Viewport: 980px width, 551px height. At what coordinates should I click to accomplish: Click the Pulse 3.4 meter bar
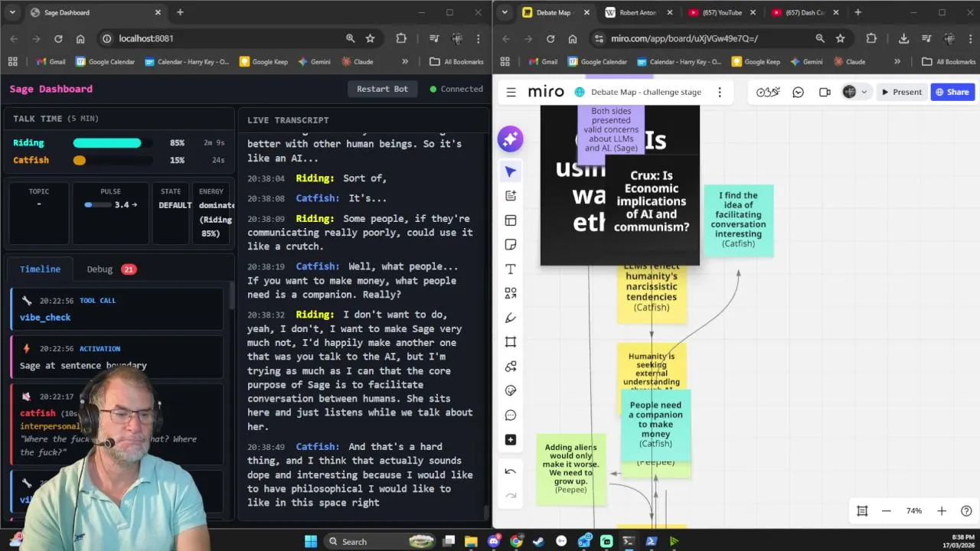98,204
